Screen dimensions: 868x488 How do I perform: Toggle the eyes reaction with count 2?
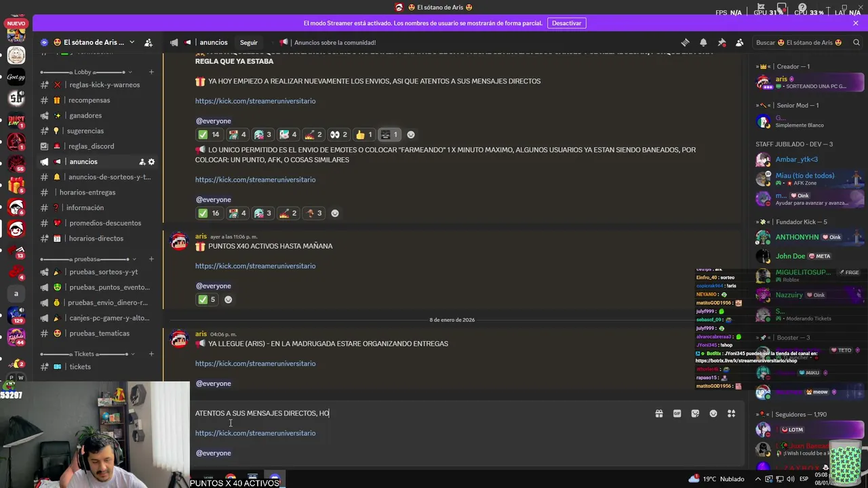click(x=339, y=135)
